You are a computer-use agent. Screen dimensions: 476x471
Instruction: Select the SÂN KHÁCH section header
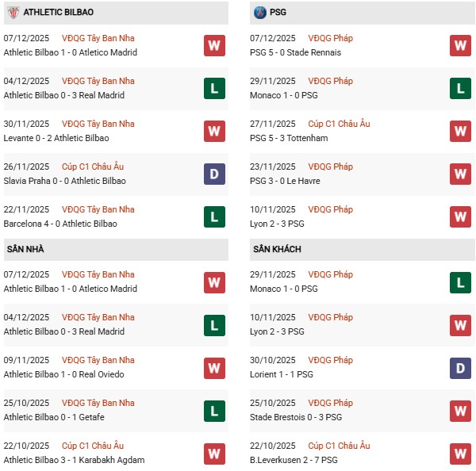pos(277,249)
